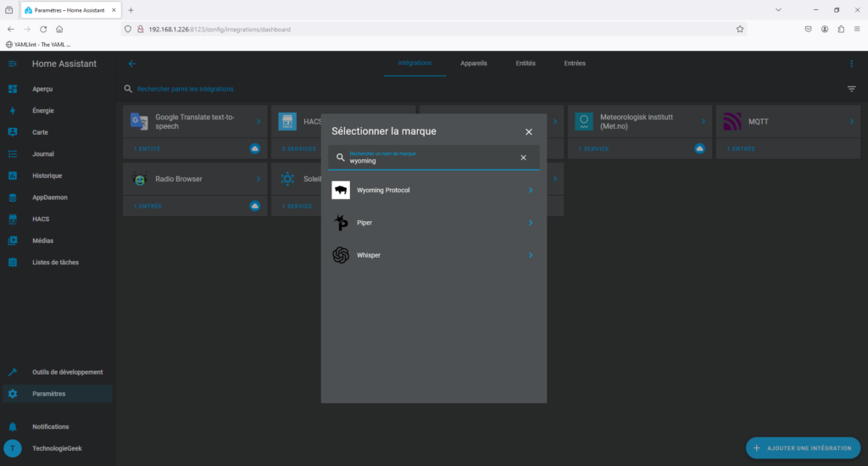Viewport: 868px width, 466px height.
Task: Click the MQTT logo icon
Action: 732,122
